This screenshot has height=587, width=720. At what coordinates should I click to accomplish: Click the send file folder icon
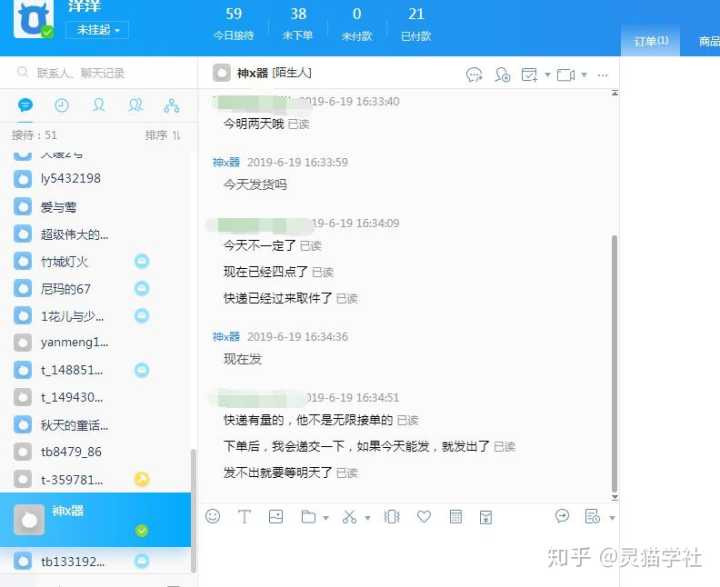(x=308, y=517)
